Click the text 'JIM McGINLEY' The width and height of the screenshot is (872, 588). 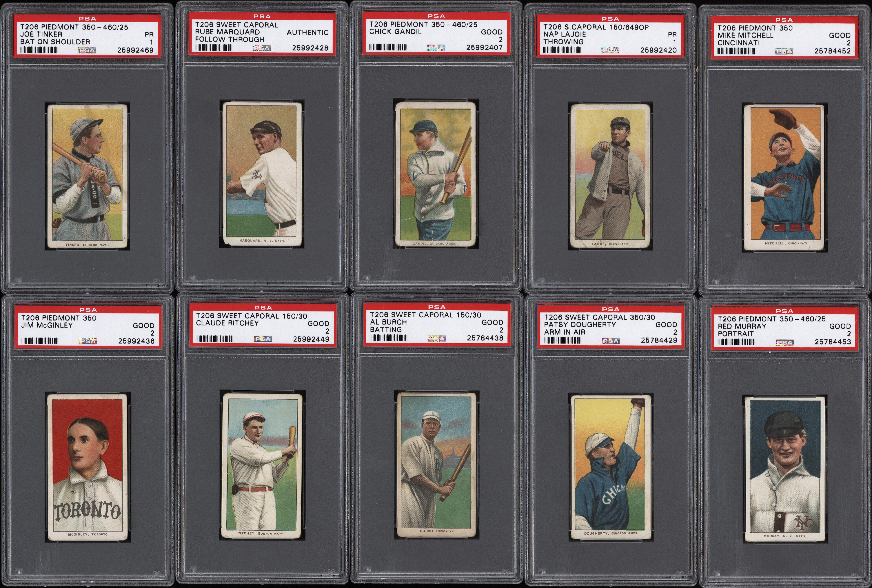click(47, 325)
